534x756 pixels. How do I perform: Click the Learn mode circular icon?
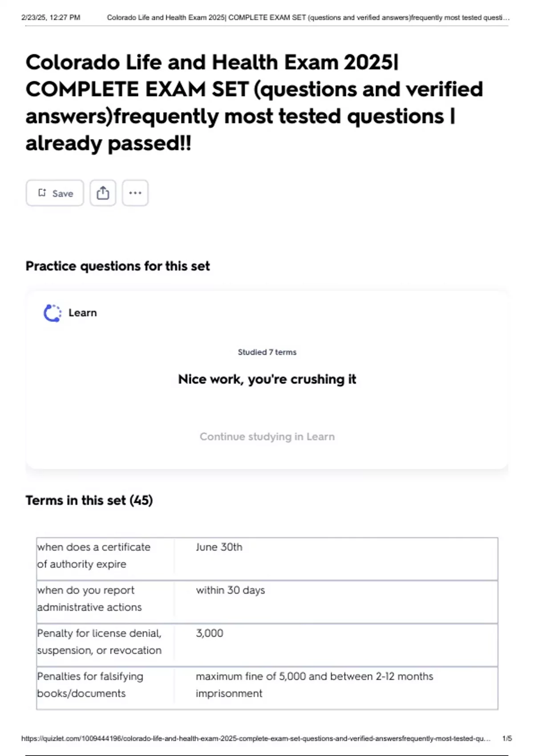(x=52, y=313)
